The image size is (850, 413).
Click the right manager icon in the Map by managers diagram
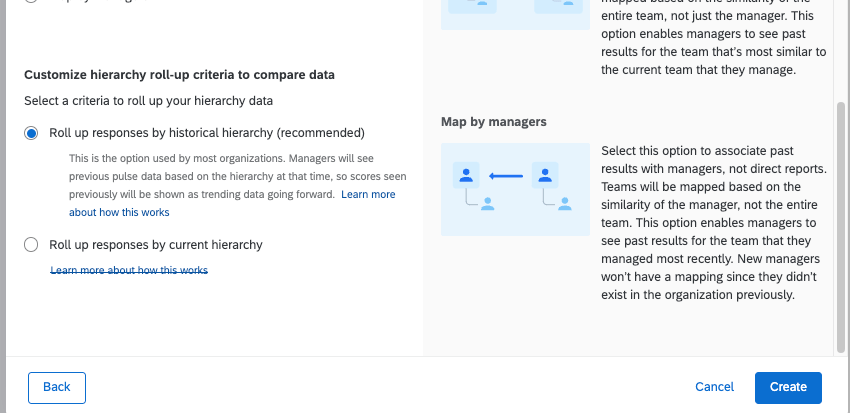[x=545, y=176]
